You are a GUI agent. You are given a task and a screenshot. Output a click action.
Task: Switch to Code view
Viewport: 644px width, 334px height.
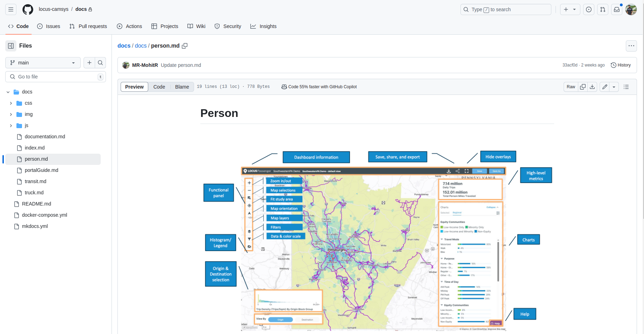[x=159, y=87]
